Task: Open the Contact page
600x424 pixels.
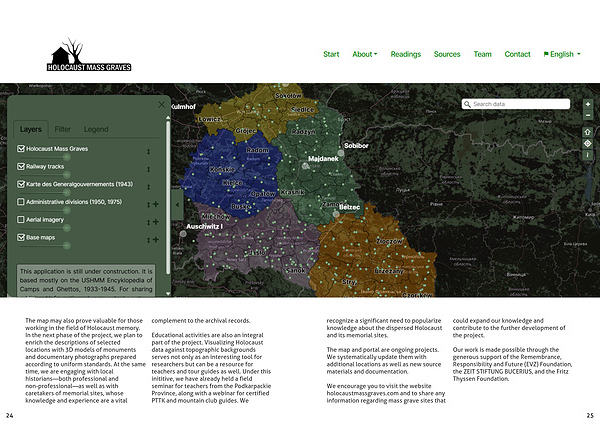Action: click(517, 54)
